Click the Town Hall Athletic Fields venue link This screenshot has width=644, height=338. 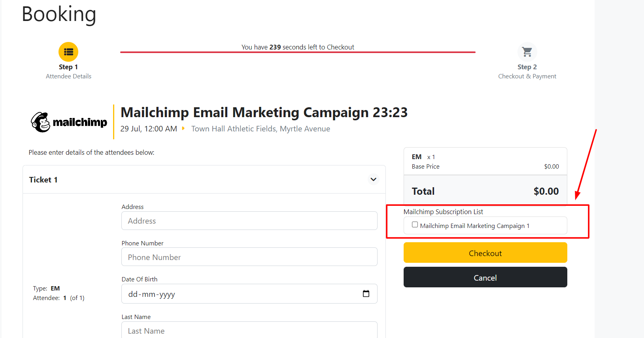click(x=261, y=129)
